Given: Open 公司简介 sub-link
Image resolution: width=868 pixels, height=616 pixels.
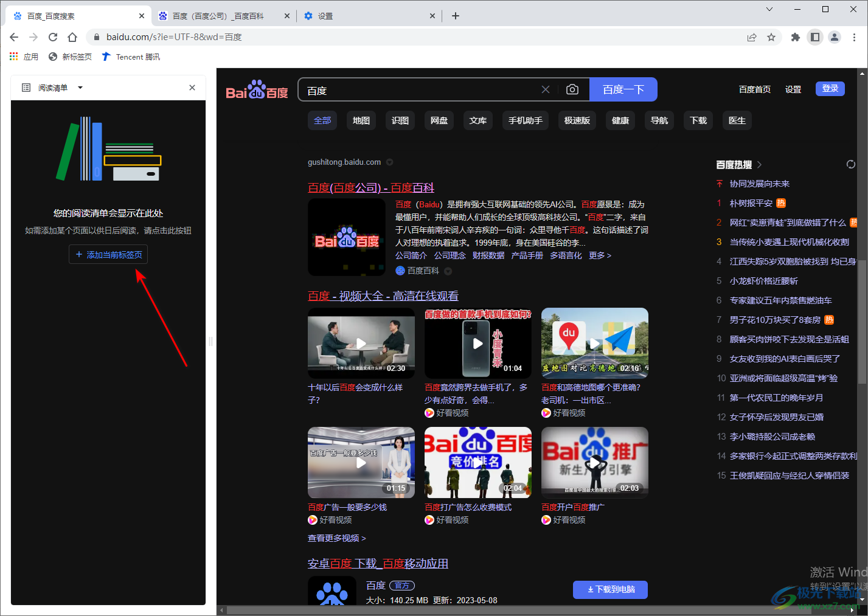Looking at the screenshot, I should (x=411, y=255).
